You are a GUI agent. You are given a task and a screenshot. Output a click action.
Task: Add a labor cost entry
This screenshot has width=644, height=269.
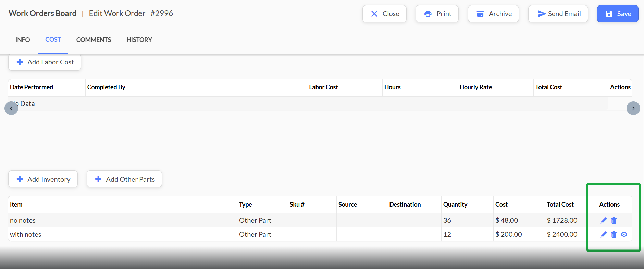(45, 62)
